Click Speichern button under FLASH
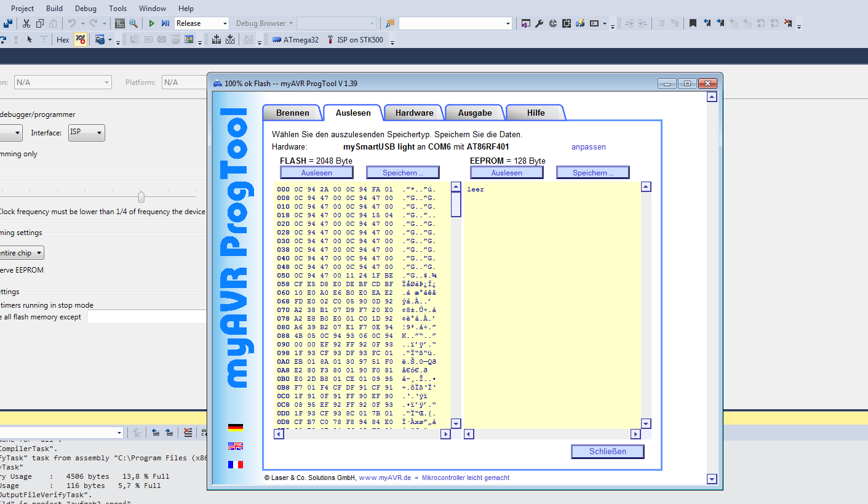The image size is (868, 504). pyautogui.click(x=403, y=172)
